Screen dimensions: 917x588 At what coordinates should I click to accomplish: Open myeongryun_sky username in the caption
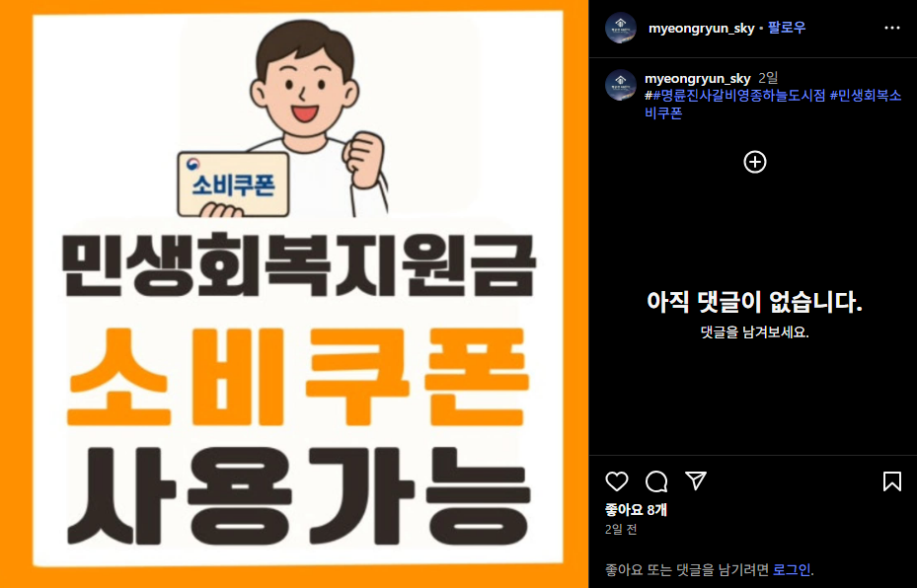pyautogui.click(x=697, y=78)
